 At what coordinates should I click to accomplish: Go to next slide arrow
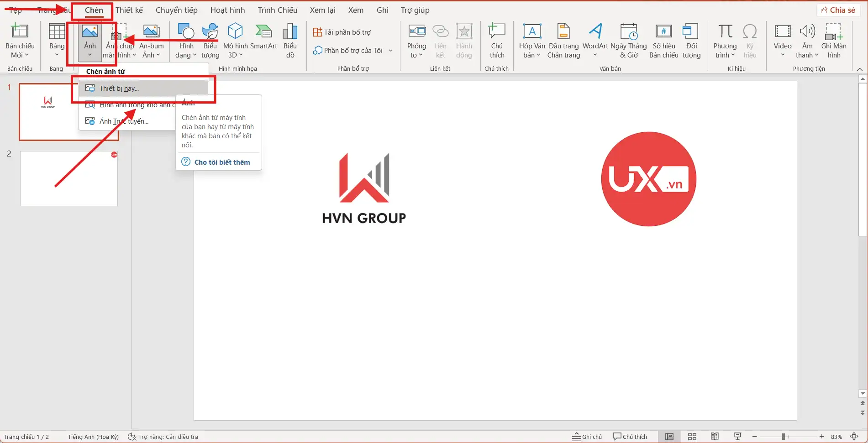click(x=863, y=412)
